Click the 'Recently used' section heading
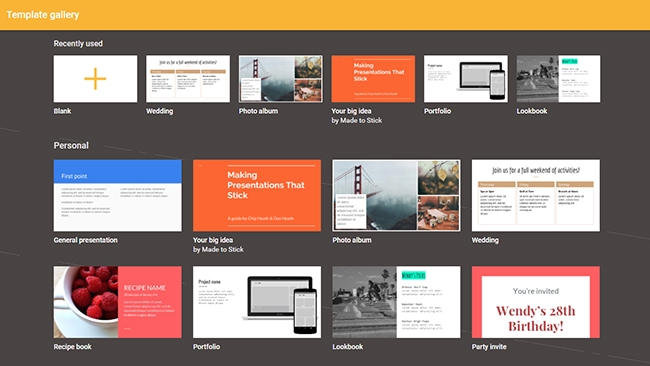Viewport: 650px width, 366px height. tap(78, 44)
